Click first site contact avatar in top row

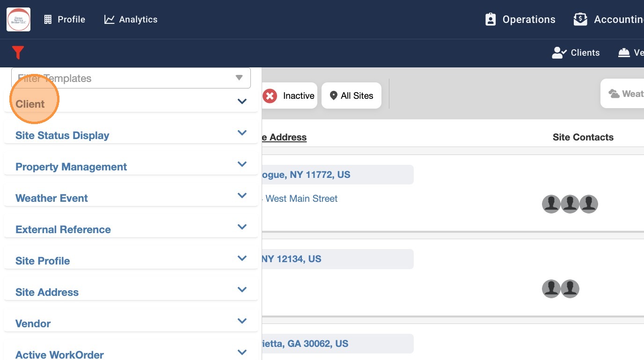point(551,204)
